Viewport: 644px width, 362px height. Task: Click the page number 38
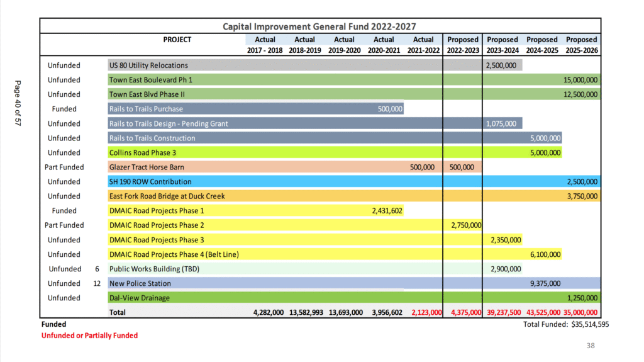(591, 346)
